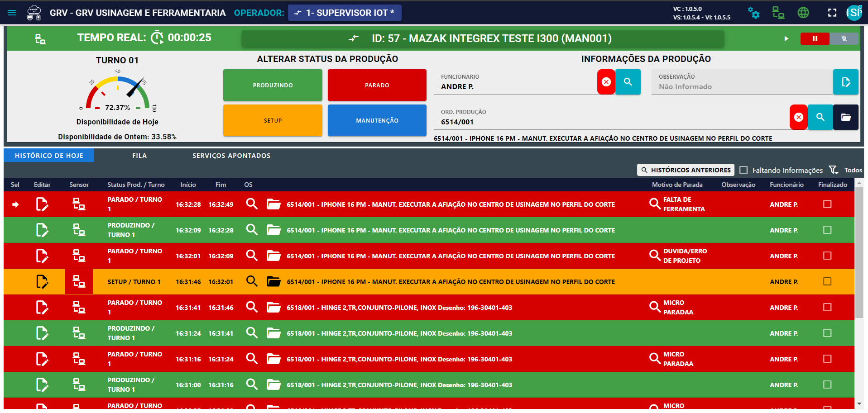868x413 pixels.
Task: Check Finalizado for the SETUP row
Action: pos(827,281)
